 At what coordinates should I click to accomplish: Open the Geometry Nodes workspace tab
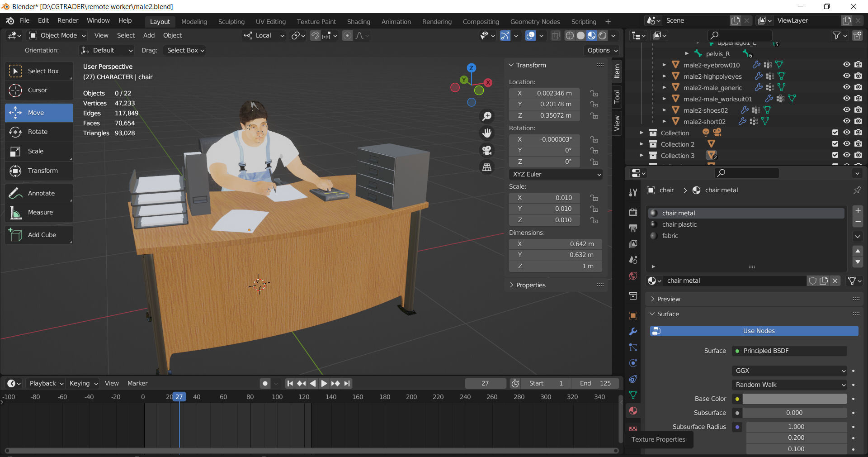[535, 22]
